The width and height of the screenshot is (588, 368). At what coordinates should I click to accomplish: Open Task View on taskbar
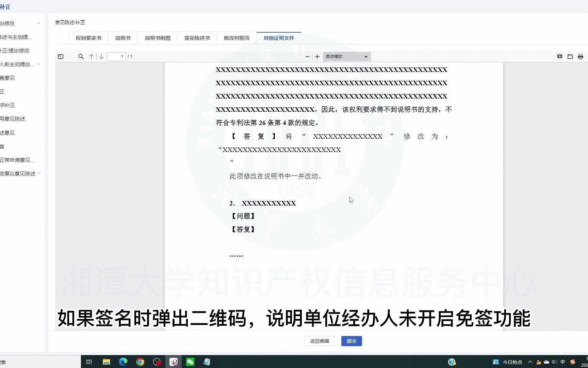(x=89, y=362)
